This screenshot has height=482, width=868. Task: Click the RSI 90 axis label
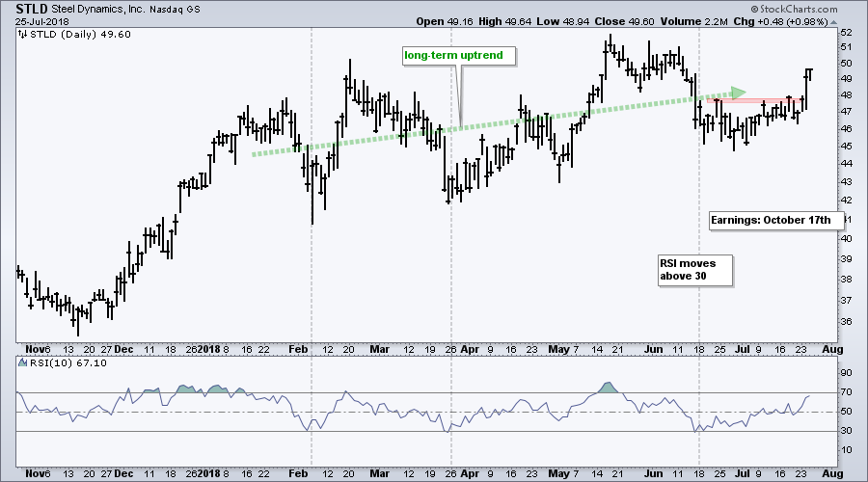847,373
